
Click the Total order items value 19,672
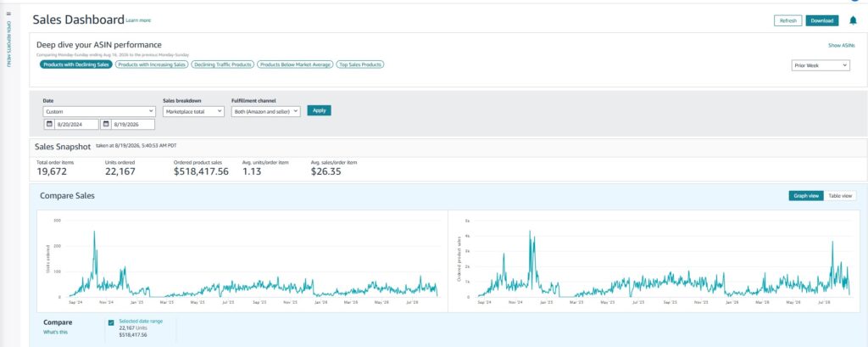click(52, 172)
